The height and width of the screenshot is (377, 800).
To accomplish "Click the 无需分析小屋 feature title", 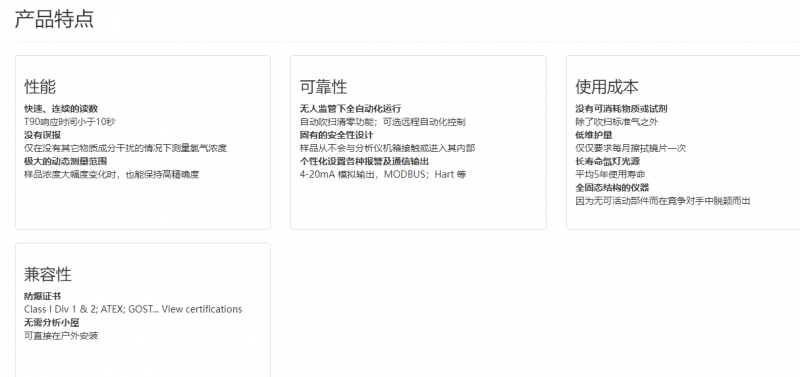I will coord(52,323).
